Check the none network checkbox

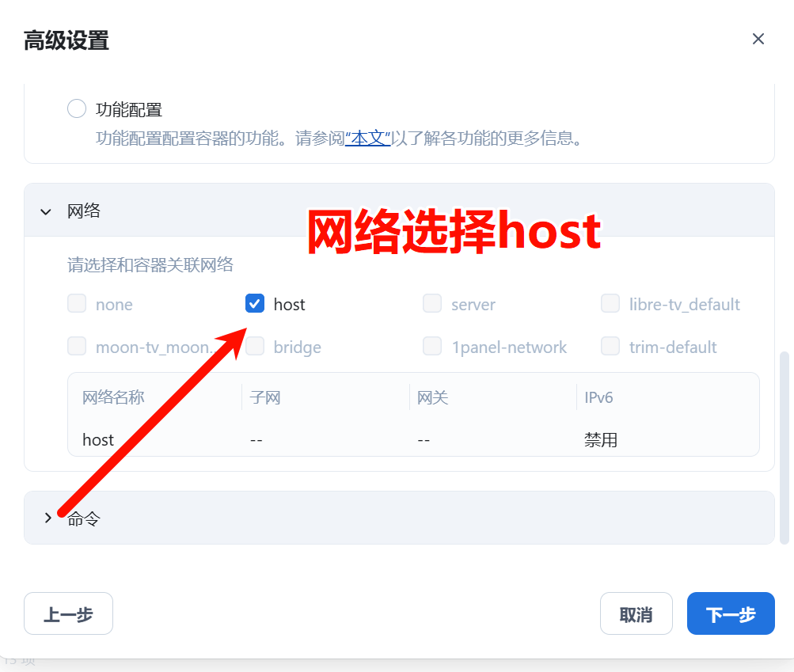77,304
